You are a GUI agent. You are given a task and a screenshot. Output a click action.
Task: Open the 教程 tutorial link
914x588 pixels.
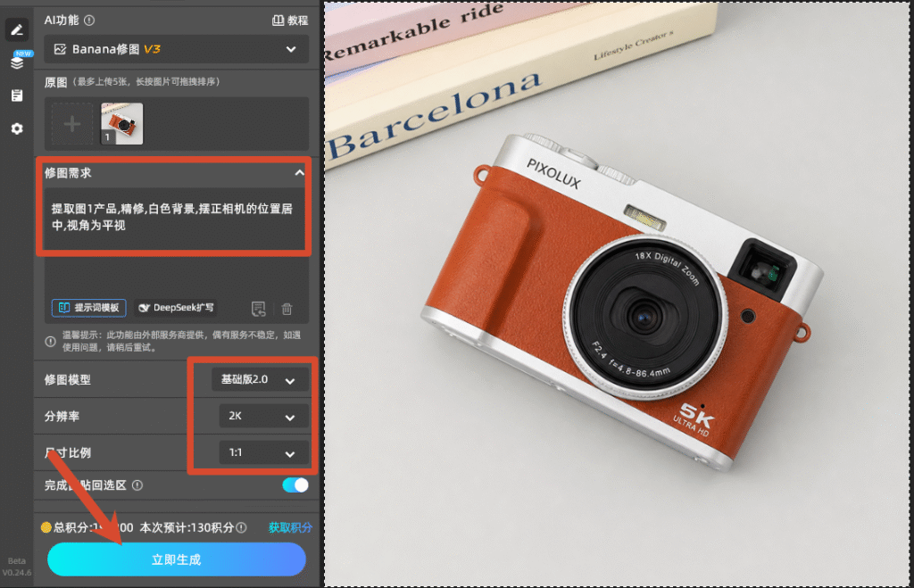coord(290,21)
